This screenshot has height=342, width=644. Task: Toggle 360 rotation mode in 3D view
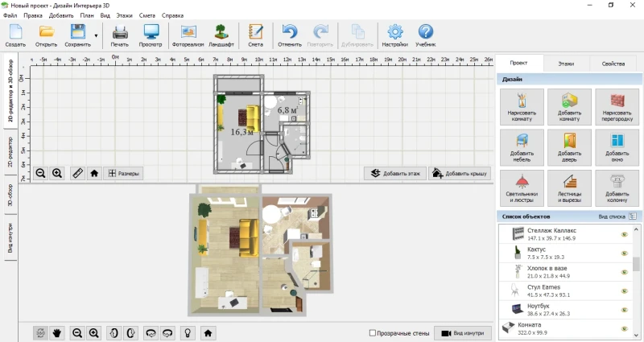coord(40,333)
